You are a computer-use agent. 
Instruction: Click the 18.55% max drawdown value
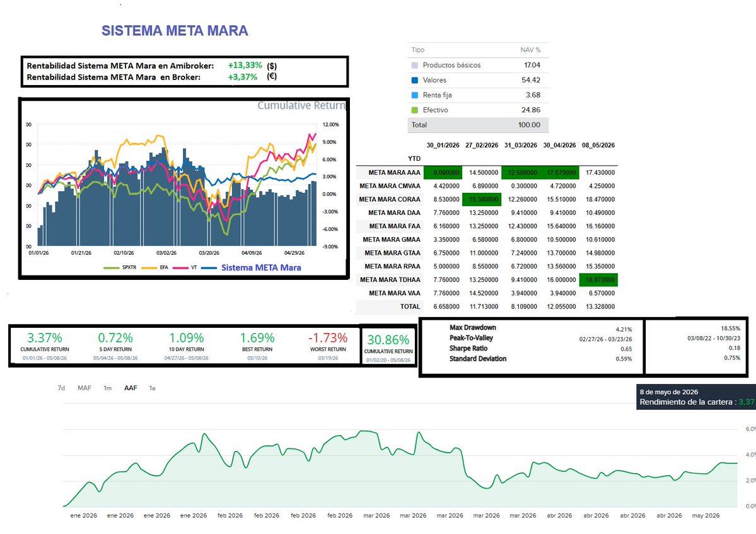point(730,328)
